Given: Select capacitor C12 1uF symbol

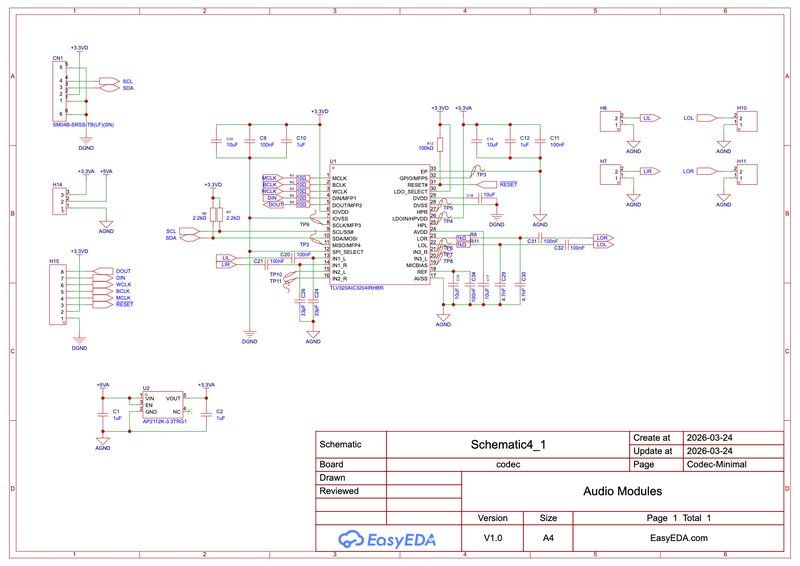Looking at the screenshot, I should coord(510,141).
